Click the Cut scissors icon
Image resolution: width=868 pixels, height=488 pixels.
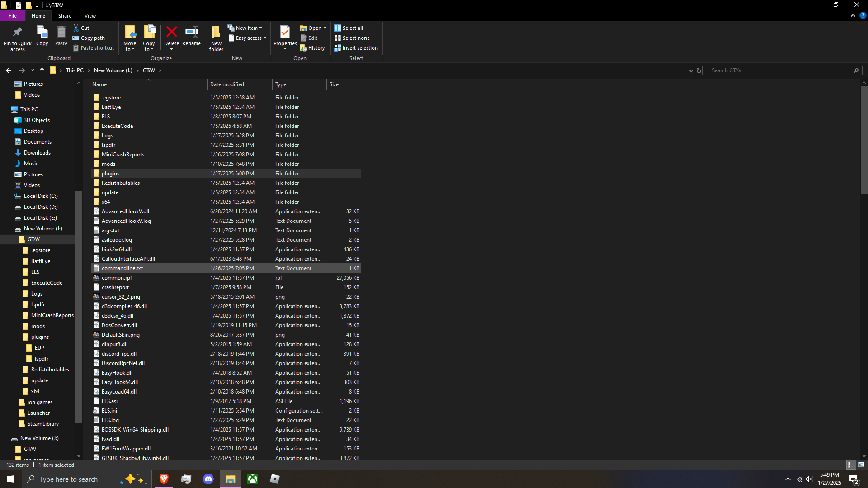(76, 28)
